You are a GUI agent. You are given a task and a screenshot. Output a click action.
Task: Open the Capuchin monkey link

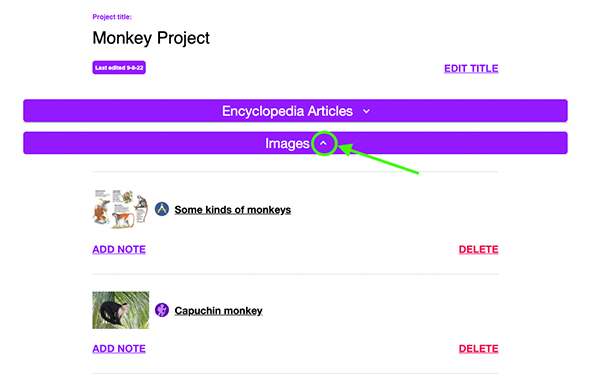[x=218, y=311]
